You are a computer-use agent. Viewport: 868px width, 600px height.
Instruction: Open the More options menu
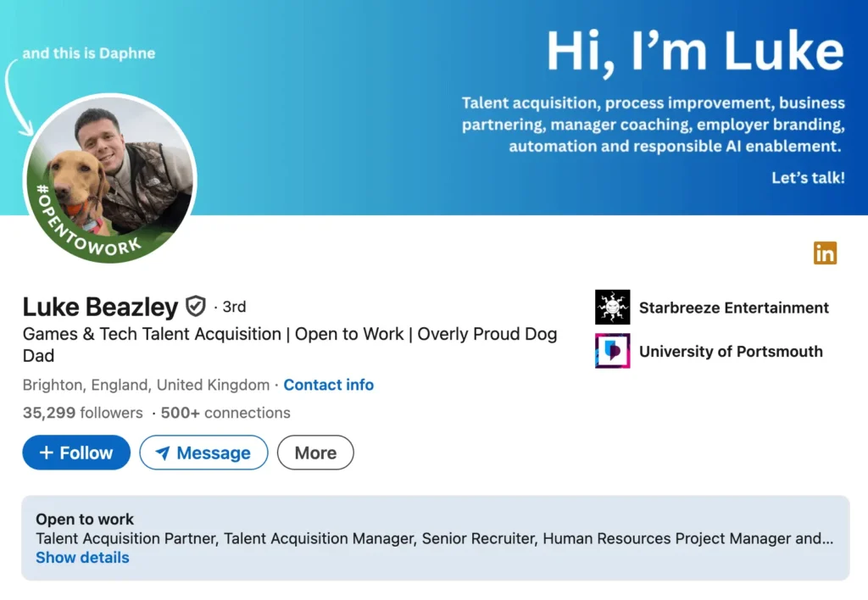315,453
